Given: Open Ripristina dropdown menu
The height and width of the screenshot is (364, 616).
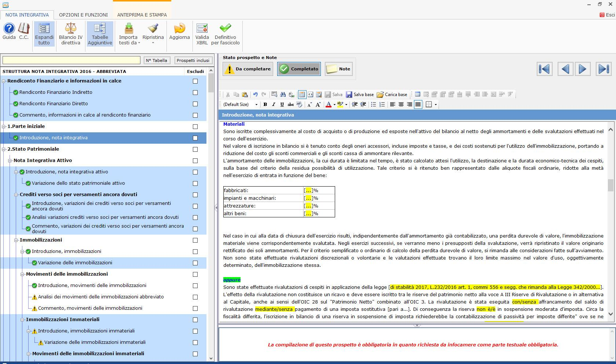Looking at the screenshot, I should (x=153, y=33).
